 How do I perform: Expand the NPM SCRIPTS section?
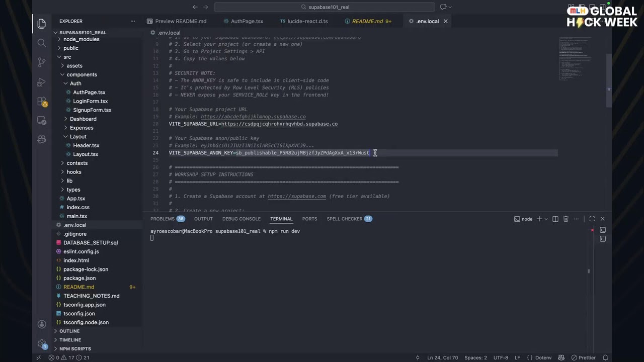coord(75,348)
